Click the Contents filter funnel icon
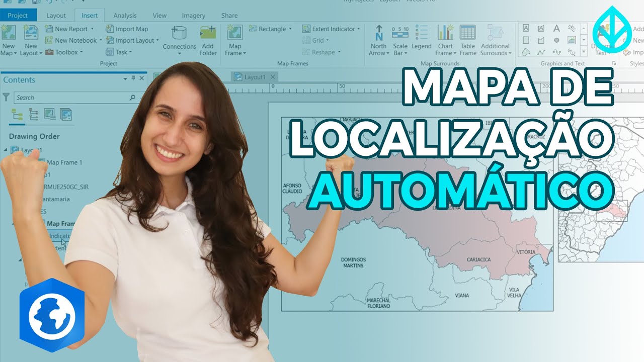Screen dimensions: 644x362 tap(6, 97)
